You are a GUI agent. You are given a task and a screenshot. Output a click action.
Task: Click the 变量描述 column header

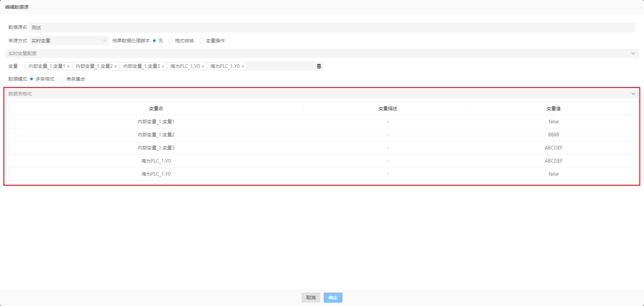coord(388,108)
